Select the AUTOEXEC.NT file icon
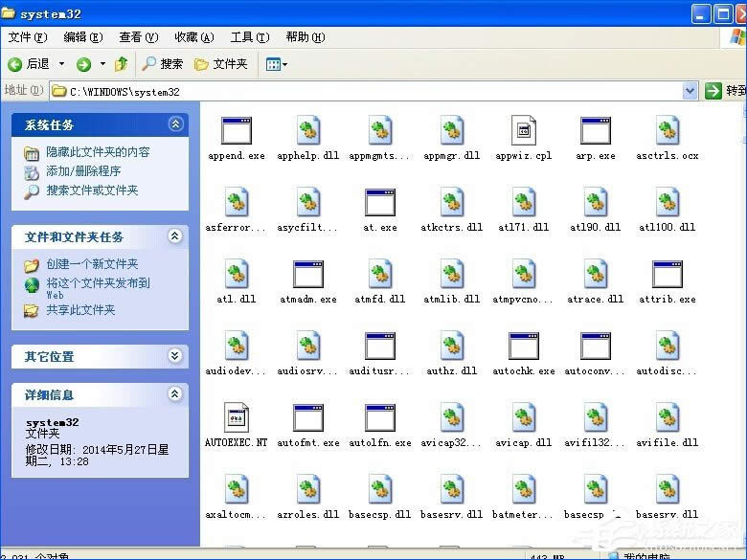 click(x=236, y=418)
